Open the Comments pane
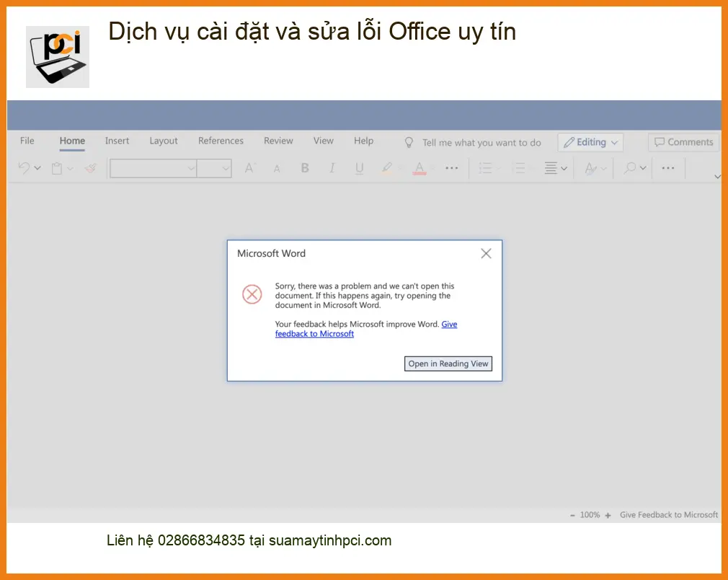This screenshot has height=580, width=728. 683,142
